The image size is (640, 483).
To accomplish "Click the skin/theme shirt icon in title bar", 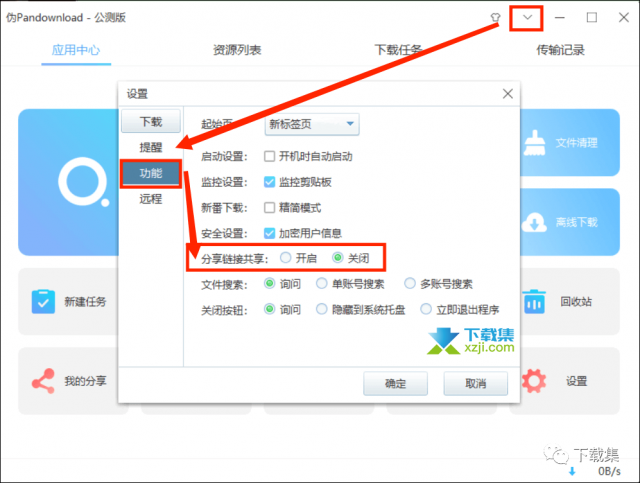I will (x=496, y=17).
